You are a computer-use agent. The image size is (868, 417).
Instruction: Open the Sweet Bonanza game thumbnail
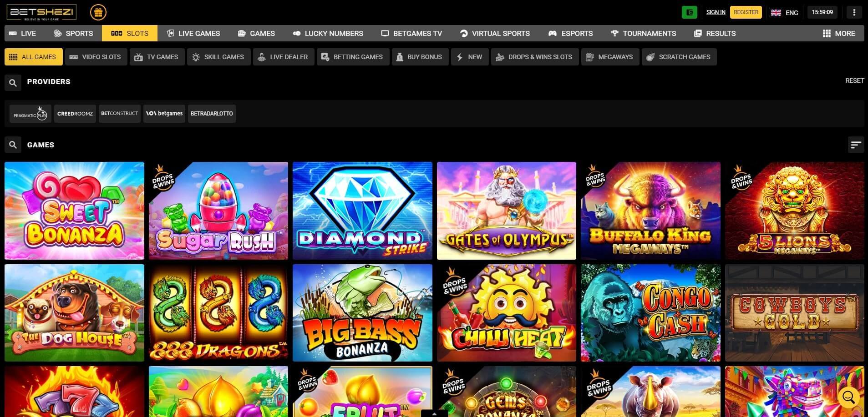pos(74,211)
